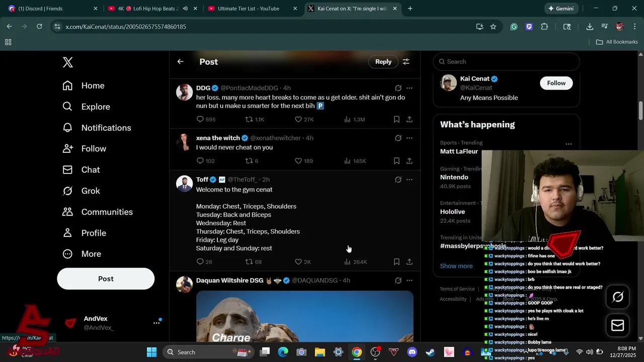Image resolution: width=644 pixels, height=362 pixels.
Task: Open DDG's profile avatar
Action: [184, 92]
